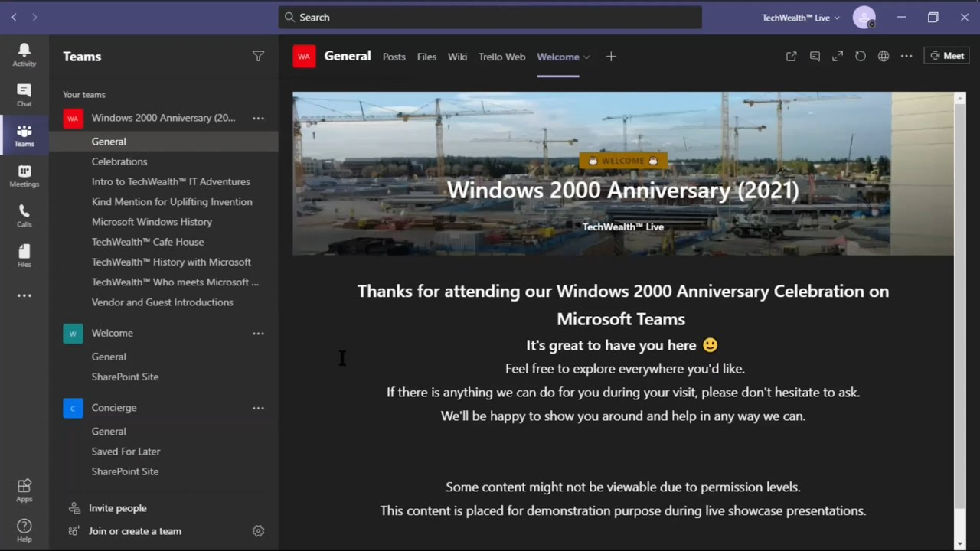Collapse the Windows 2000 Anniversary team
This screenshot has width=980, height=551.
click(163, 118)
